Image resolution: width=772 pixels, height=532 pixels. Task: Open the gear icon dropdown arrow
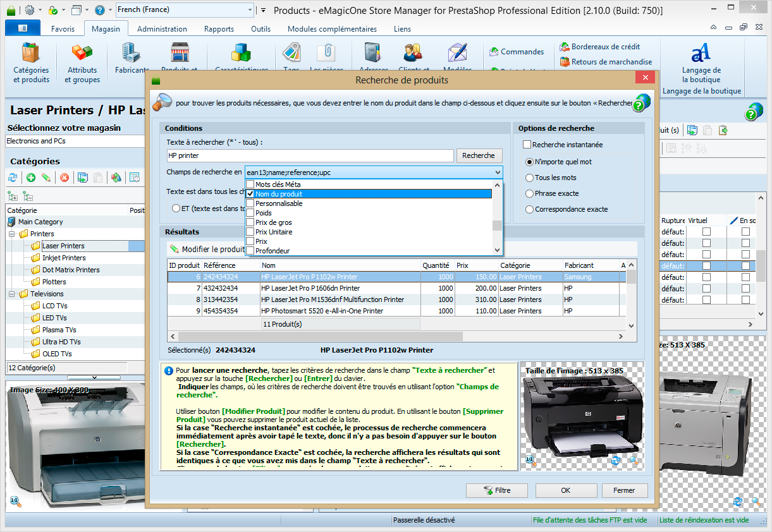[x=40, y=10]
